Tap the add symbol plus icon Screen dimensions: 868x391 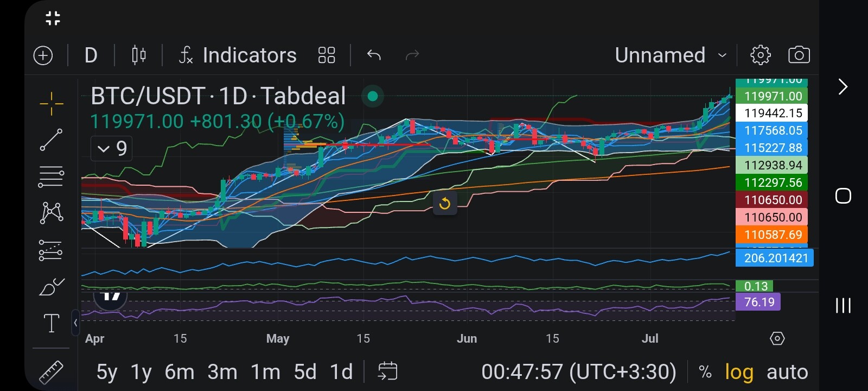coord(43,55)
